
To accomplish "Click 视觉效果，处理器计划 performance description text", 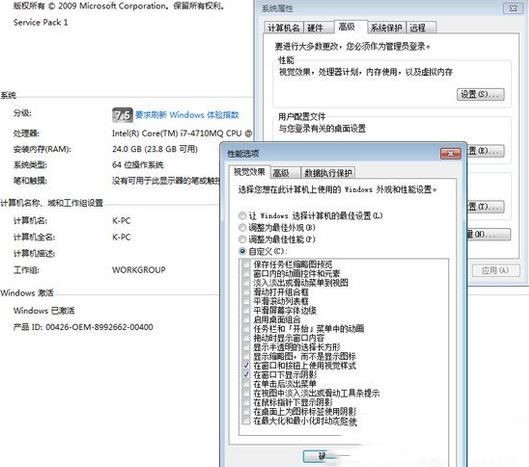I will (x=365, y=72).
